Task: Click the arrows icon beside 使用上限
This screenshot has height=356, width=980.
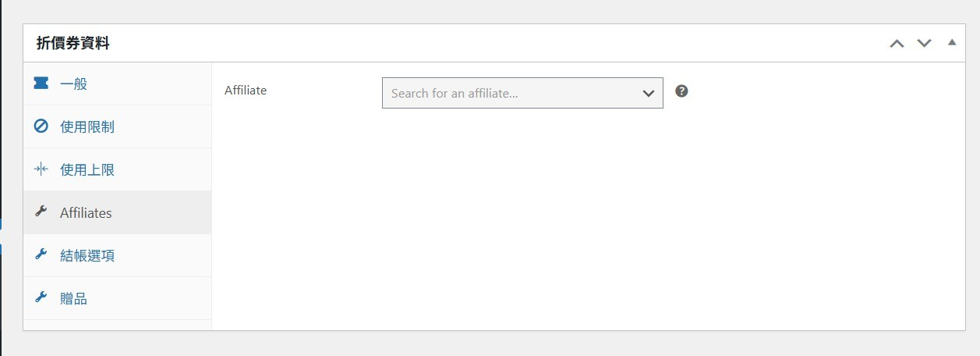Action: (x=41, y=169)
